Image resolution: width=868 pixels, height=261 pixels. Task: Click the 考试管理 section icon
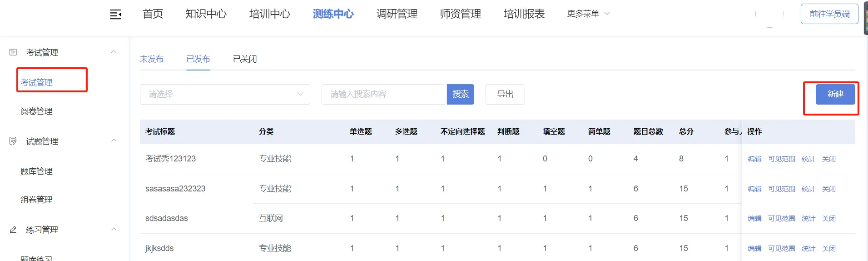pyautogui.click(x=13, y=52)
